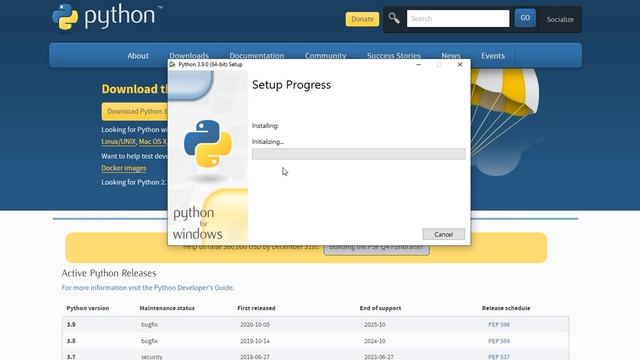Click the Maintenance status column header

[x=167, y=308]
